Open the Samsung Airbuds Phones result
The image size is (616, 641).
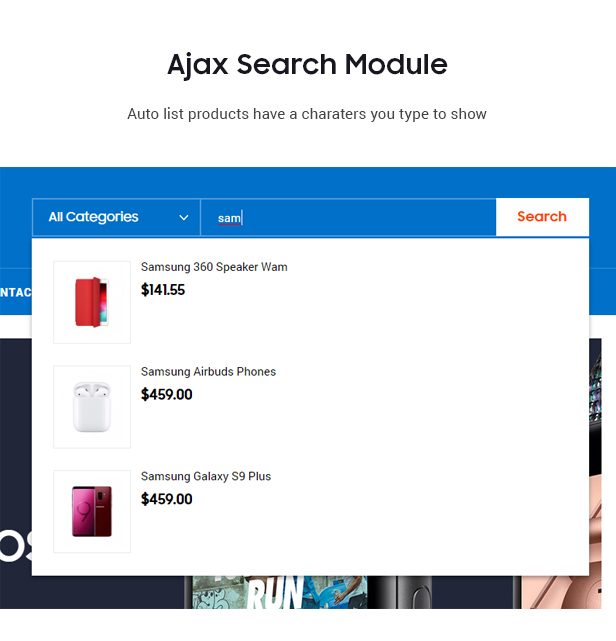208,372
